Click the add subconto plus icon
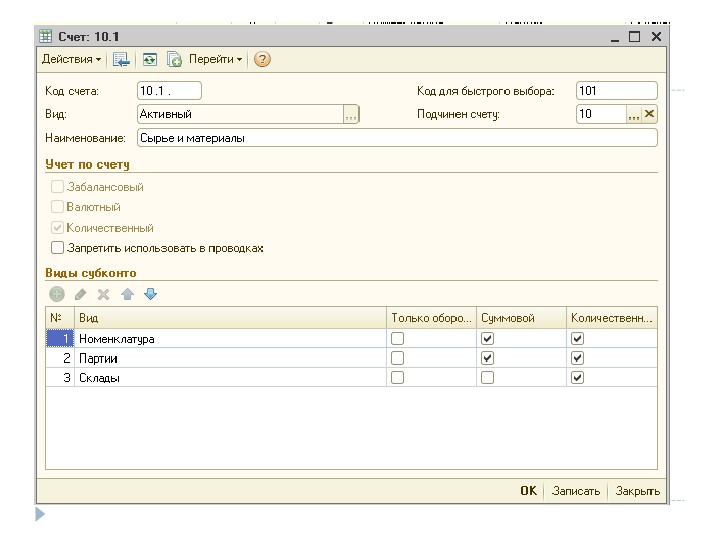720x540 pixels. pyautogui.click(x=57, y=294)
